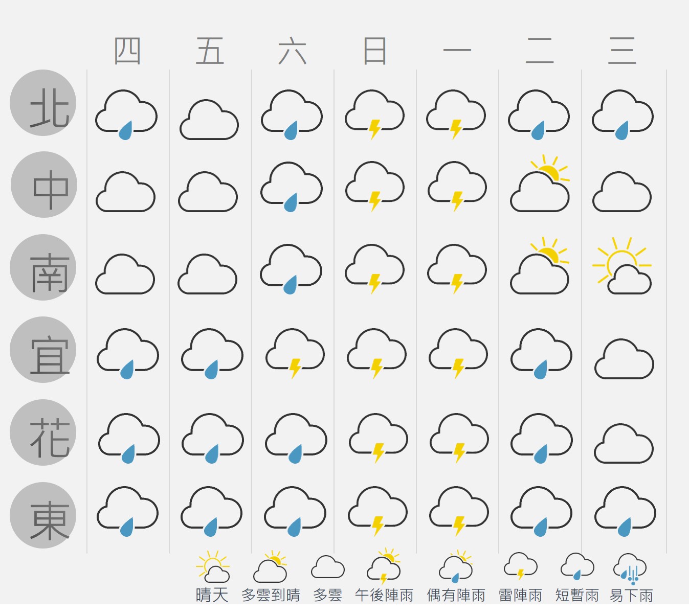
Task: Click the 東 region circle
Action: 43,515
